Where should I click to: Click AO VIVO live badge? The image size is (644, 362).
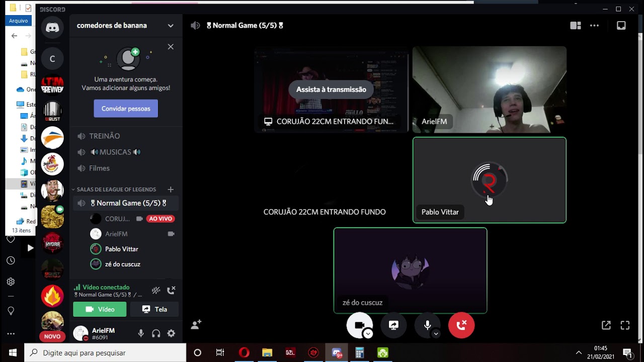[x=160, y=219]
